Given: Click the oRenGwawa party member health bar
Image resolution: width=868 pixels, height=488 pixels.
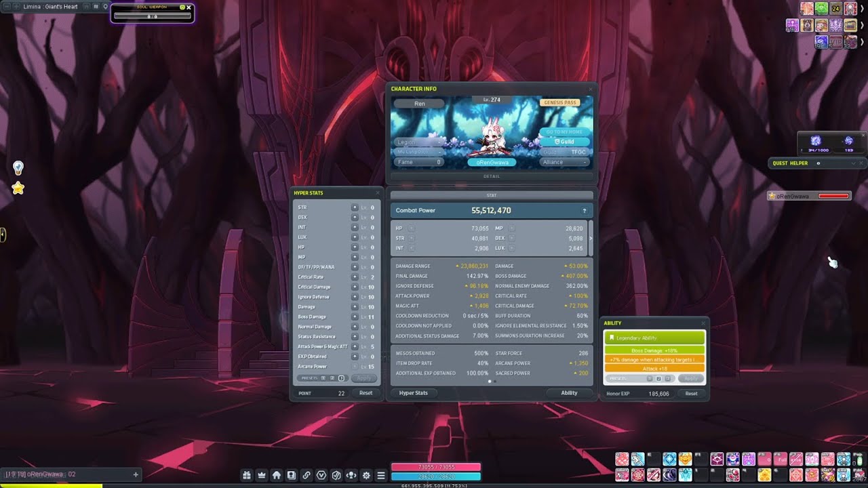Looking at the screenshot, I should [833, 196].
